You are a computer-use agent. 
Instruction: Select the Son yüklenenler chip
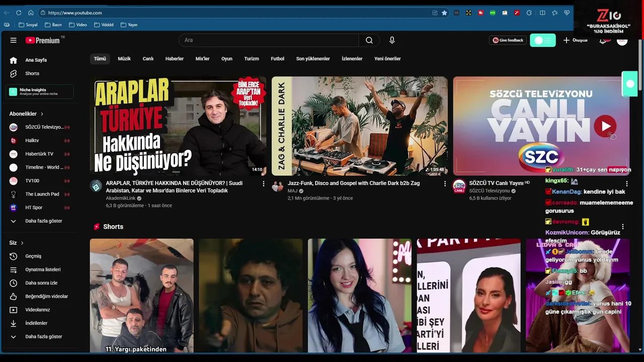tap(313, 59)
